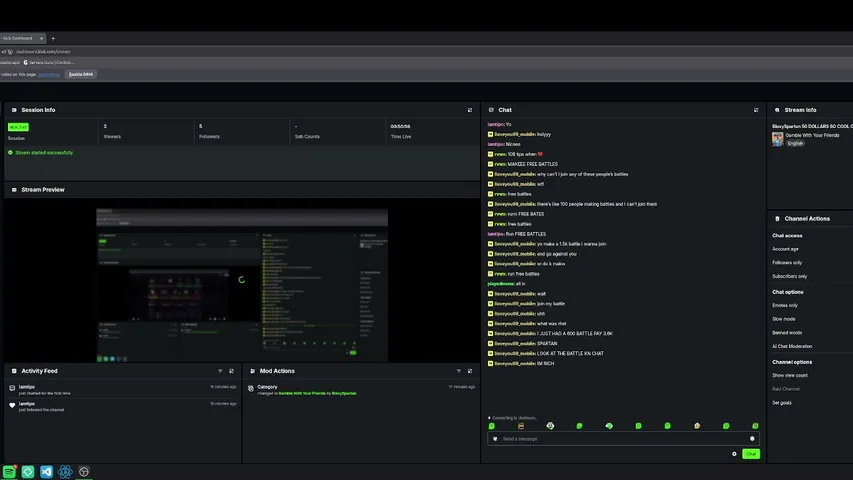Open the atom-shaped app in the taskbar
The image size is (853, 480).
65,471
